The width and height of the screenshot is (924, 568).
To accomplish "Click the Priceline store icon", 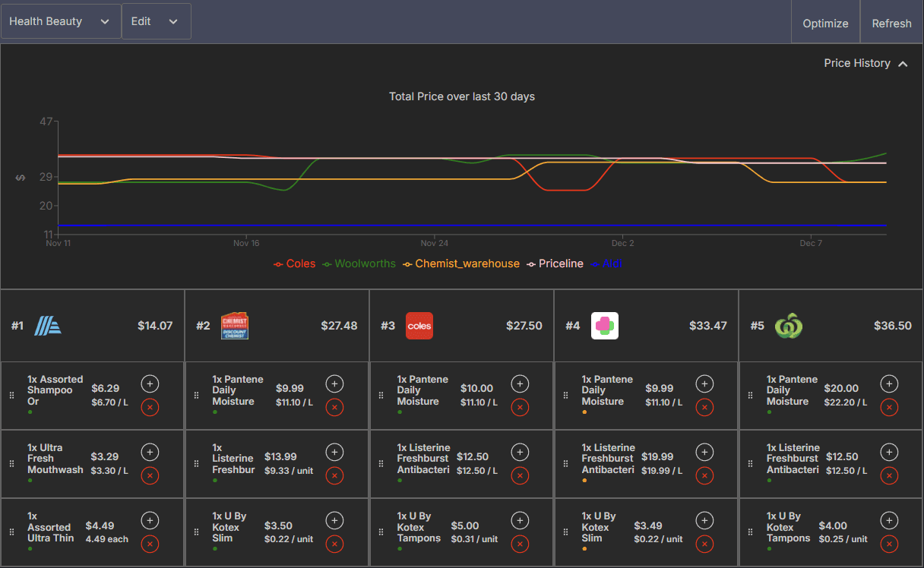I will point(604,325).
